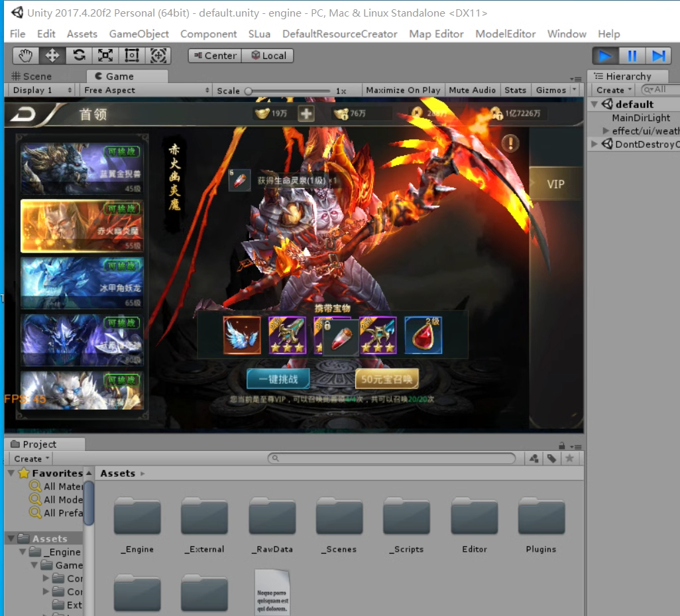Click the Pause button

pyautogui.click(x=632, y=56)
